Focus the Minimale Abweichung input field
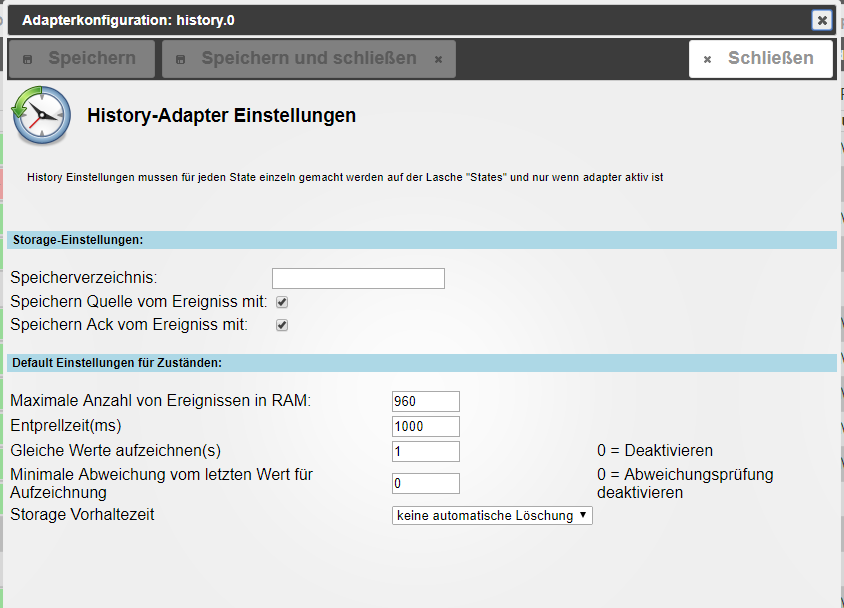844x608 pixels. click(426, 484)
